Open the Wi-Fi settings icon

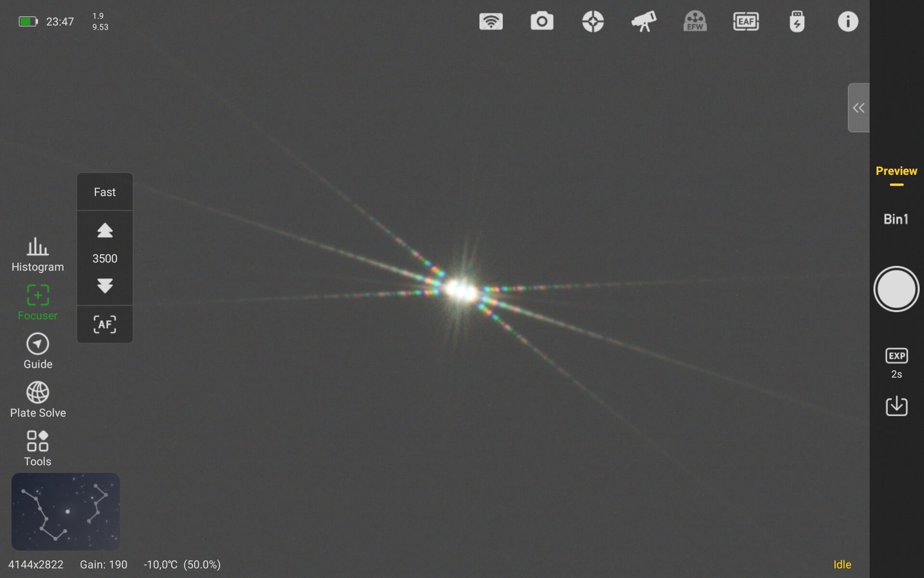491,22
